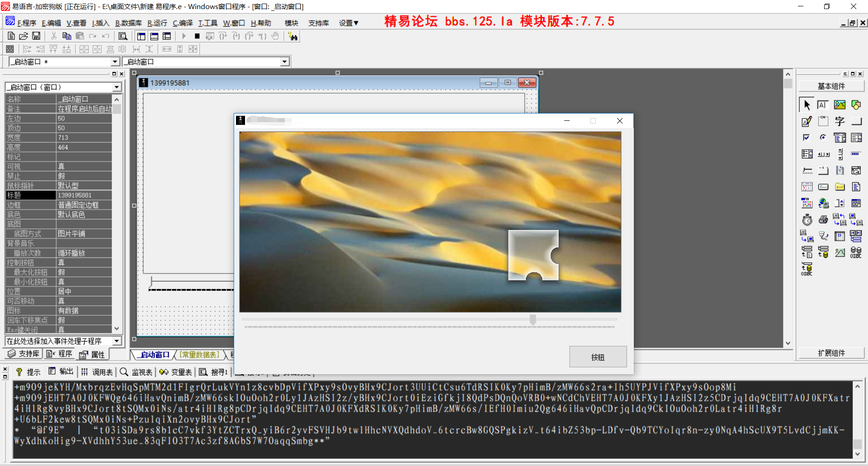Open the 设置▼ dropdown menu
This screenshot has width=868, height=466.
coord(349,23)
